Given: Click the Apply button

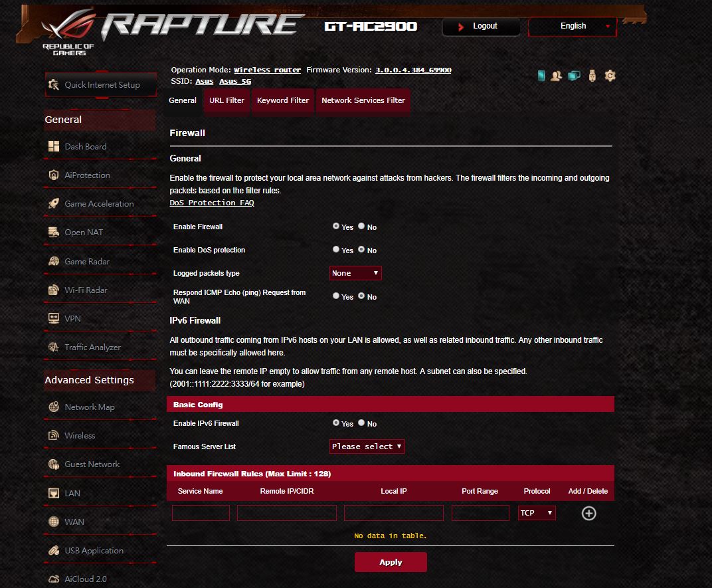Looking at the screenshot, I should 391,562.
